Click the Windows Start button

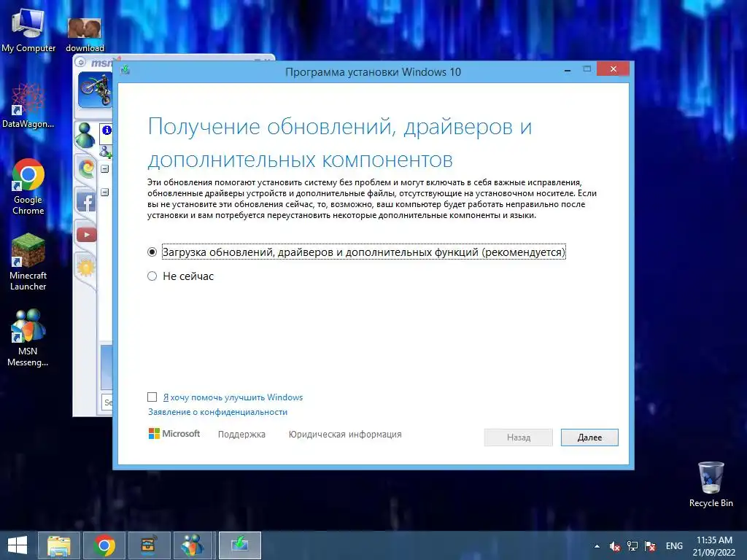18,545
